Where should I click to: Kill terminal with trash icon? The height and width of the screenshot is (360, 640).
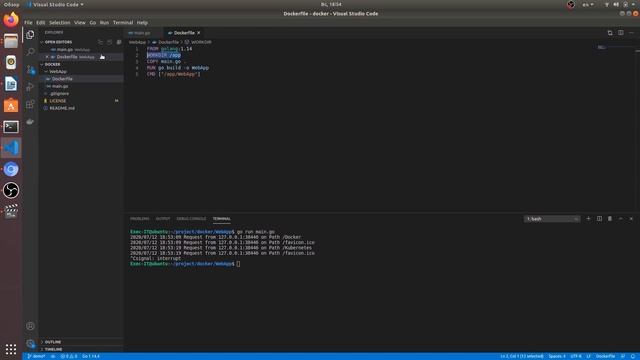[610, 219]
